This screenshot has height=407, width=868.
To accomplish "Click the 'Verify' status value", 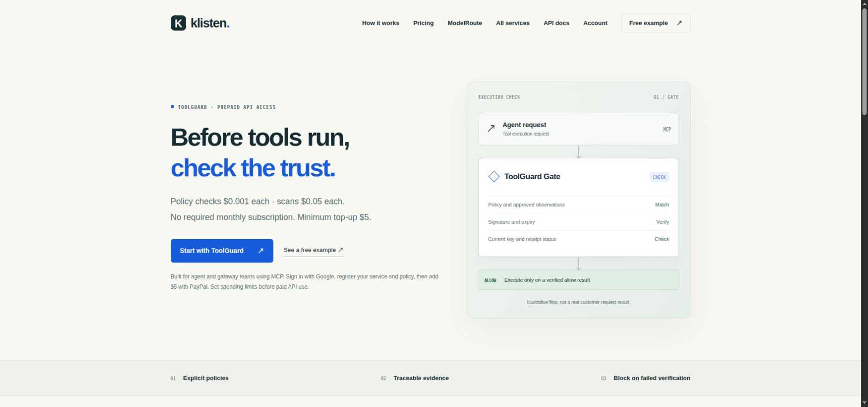I will click(x=663, y=222).
